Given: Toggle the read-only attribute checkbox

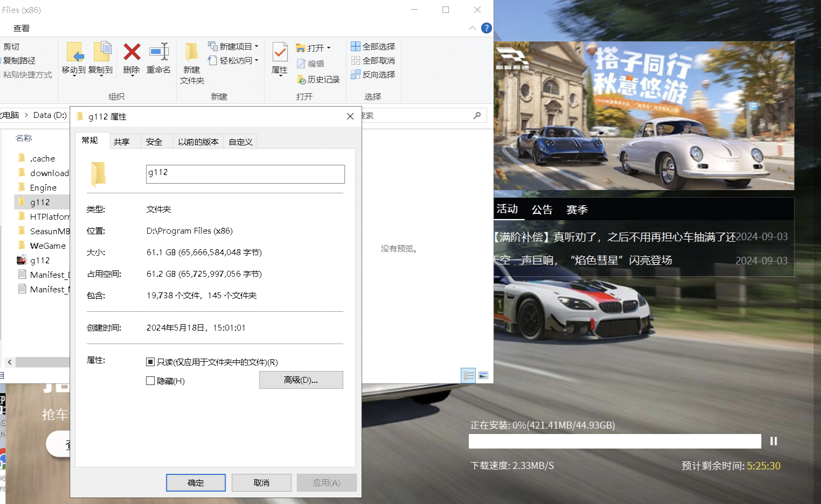Looking at the screenshot, I should (x=150, y=362).
